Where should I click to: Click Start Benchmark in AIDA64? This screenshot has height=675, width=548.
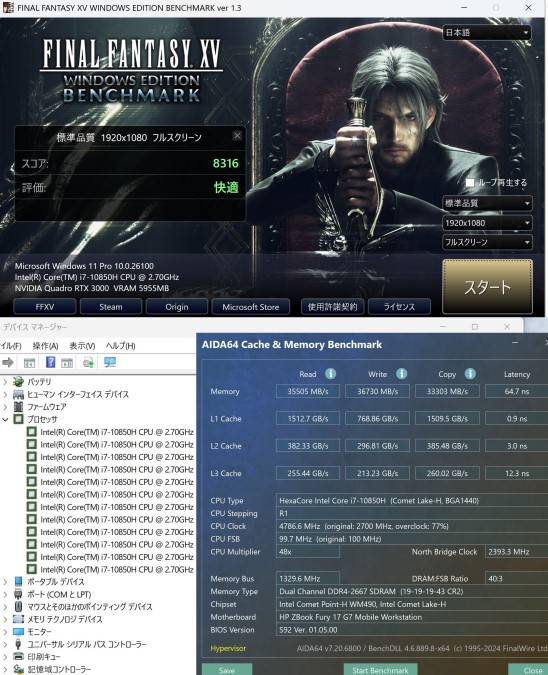pos(380,669)
